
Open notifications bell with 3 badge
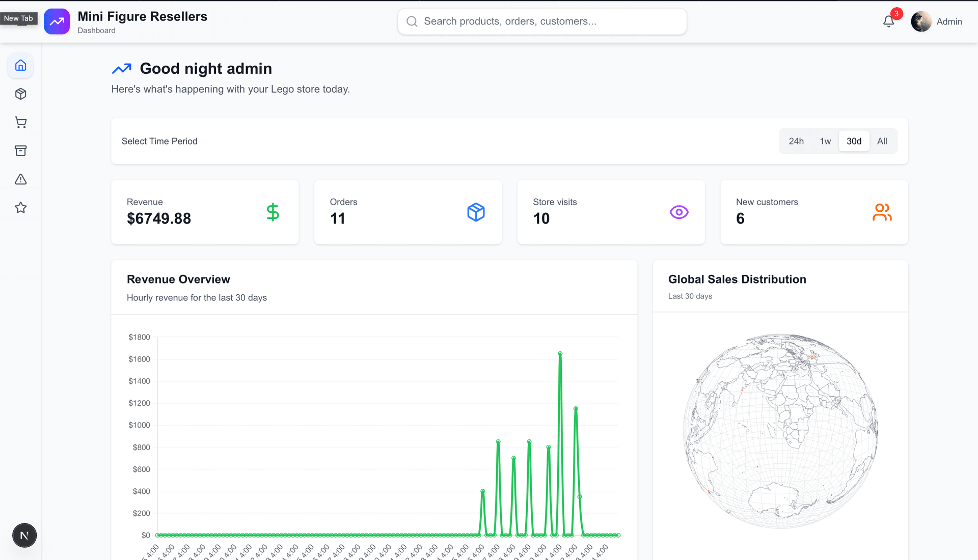point(888,21)
